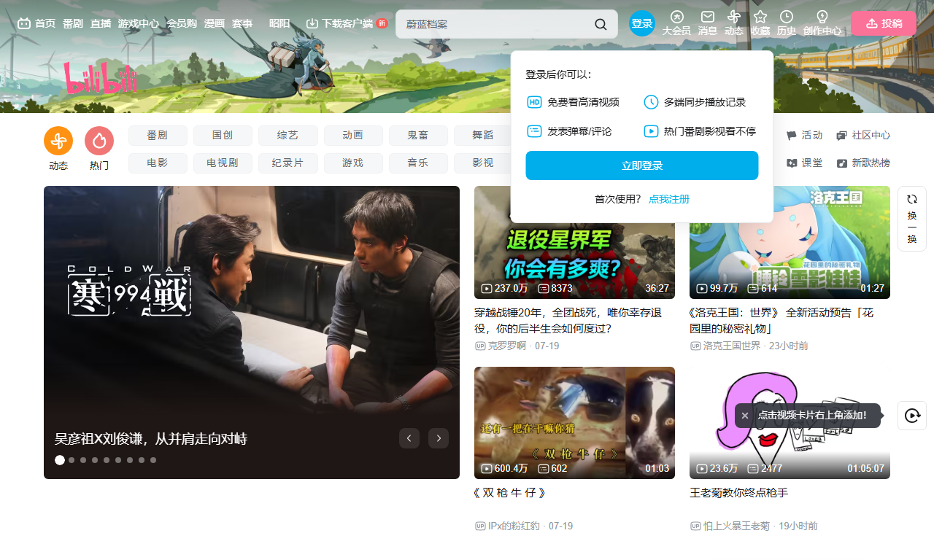Select 游戏中心 in the header nav
The width and height of the screenshot is (934, 560).
[x=139, y=23]
